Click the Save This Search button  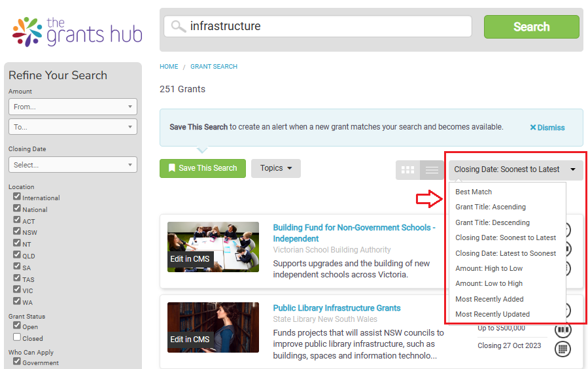click(202, 168)
